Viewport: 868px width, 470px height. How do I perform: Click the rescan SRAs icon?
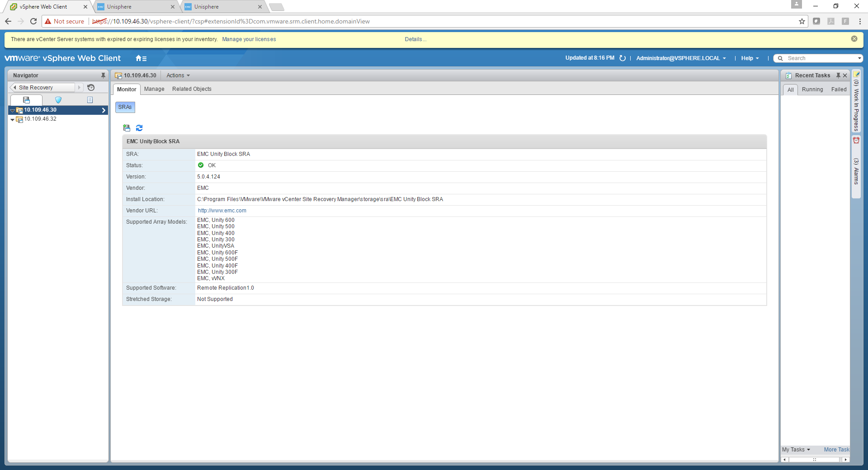[127, 128]
